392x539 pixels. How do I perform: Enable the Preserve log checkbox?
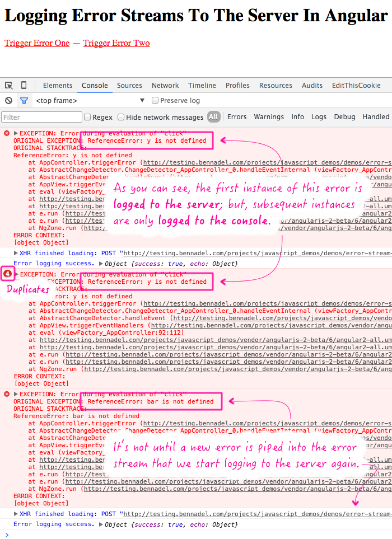tap(156, 101)
